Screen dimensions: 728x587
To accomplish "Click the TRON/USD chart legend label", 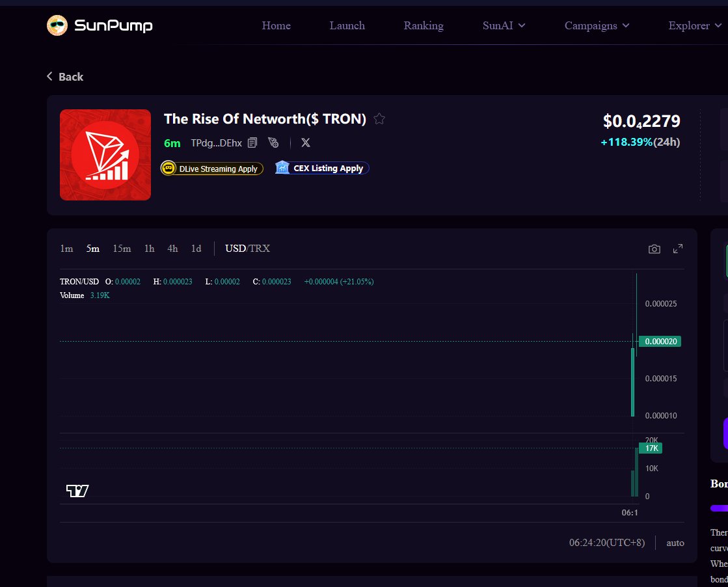I will tap(79, 281).
